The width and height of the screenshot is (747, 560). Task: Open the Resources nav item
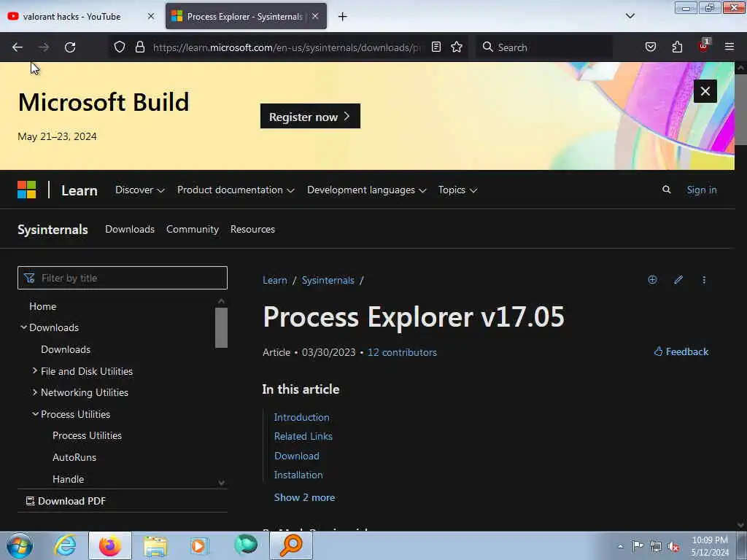coord(252,229)
